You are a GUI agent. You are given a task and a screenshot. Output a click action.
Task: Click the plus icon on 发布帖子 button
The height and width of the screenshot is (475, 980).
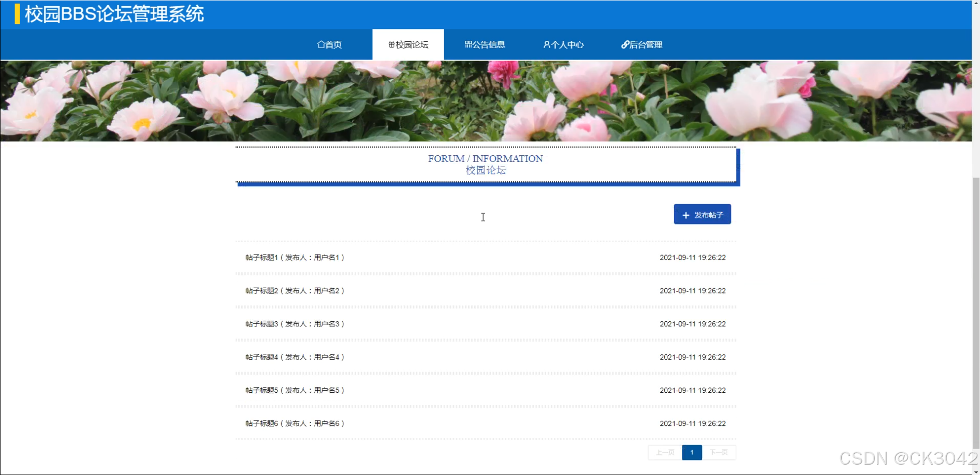click(x=685, y=214)
